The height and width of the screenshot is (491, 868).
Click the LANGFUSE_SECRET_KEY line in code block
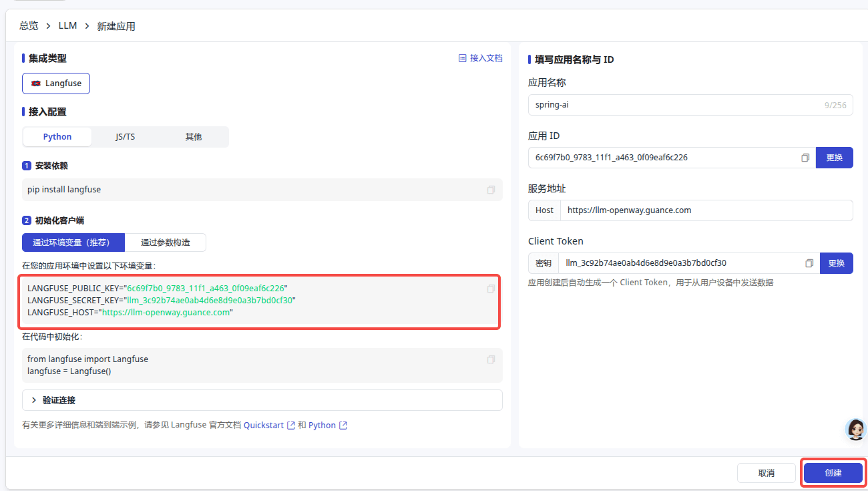click(x=161, y=301)
